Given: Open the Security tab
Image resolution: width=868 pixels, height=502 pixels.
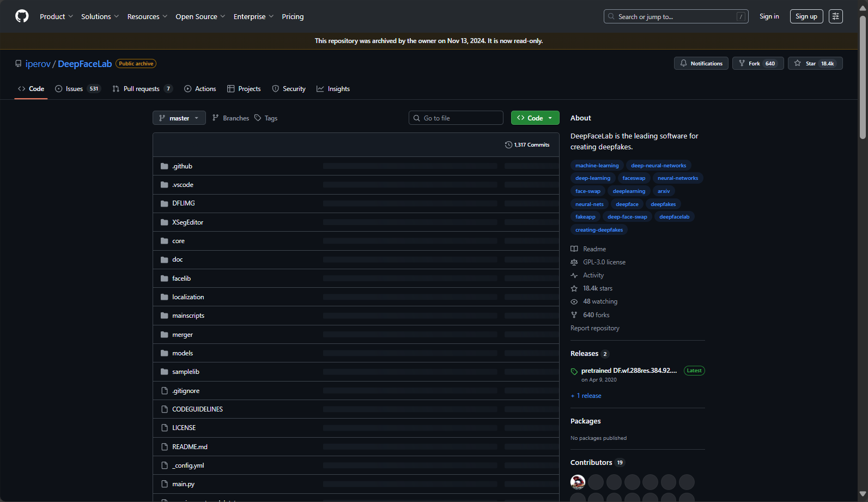Looking at the screenshot, I should pyautogui.click(x=289, y=89).
